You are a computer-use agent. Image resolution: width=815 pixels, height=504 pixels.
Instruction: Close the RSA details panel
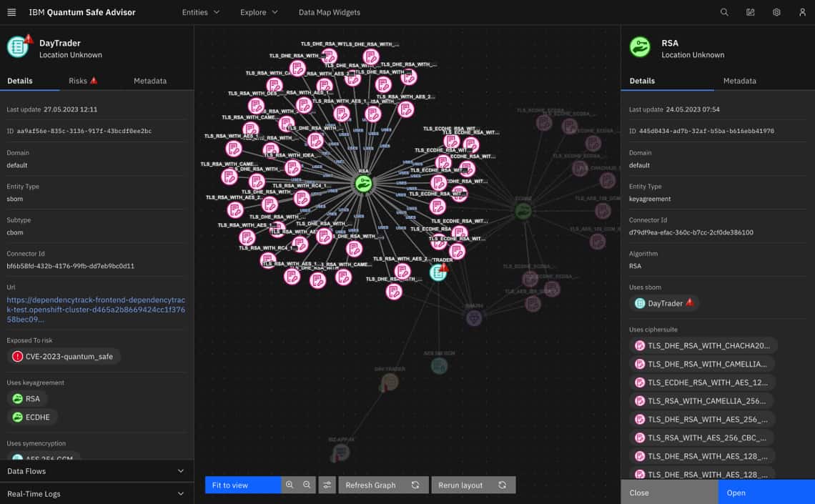tap(669, 492)
